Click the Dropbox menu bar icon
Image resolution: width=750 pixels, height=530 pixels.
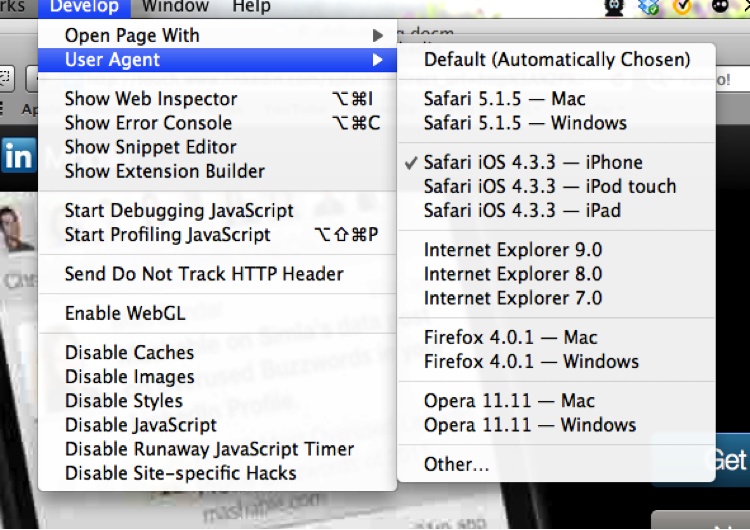coord(649,7)
